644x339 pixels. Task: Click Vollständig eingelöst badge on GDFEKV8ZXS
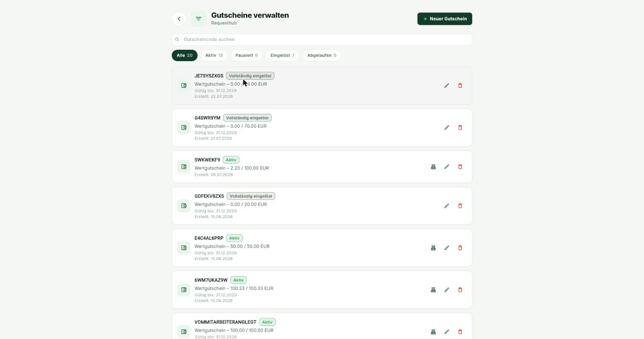click(x=251, y=196)
